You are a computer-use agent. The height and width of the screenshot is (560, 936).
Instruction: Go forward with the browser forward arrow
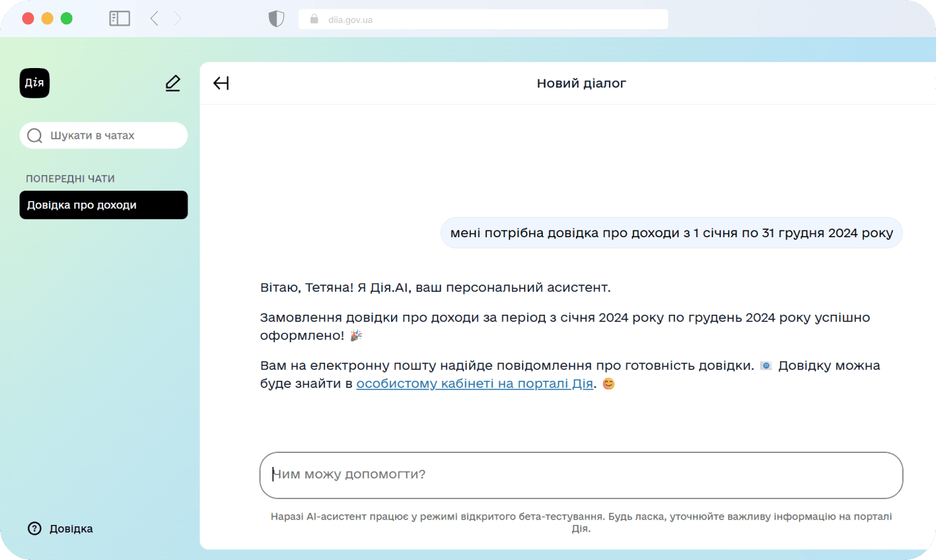point(177,19)
